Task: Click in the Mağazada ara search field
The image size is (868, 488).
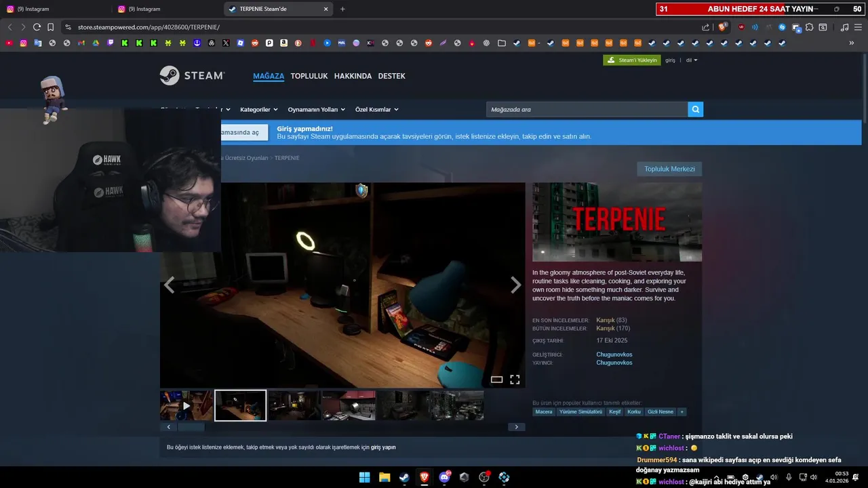Action: click(587, 109)
